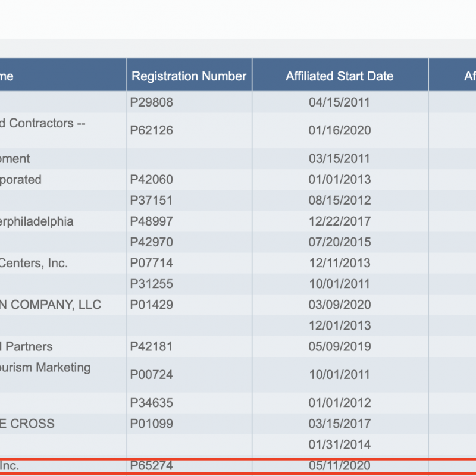Select registration number P07714

[x=152, y=263]
